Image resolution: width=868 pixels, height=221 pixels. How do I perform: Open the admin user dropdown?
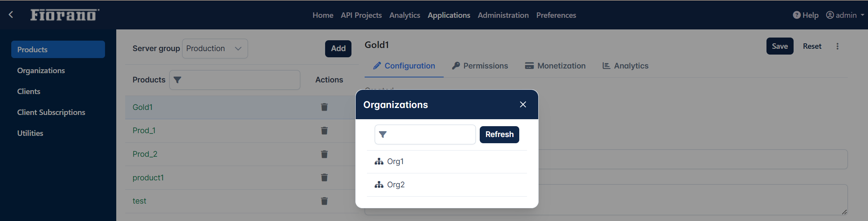click(845, 15)
